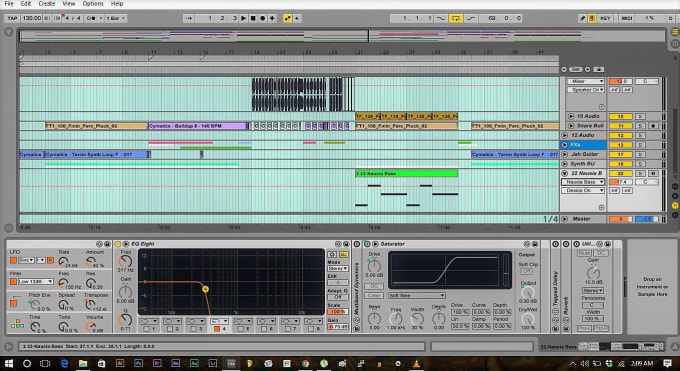
Task: Enable MIDI map mode
Action: click(627, 18)
